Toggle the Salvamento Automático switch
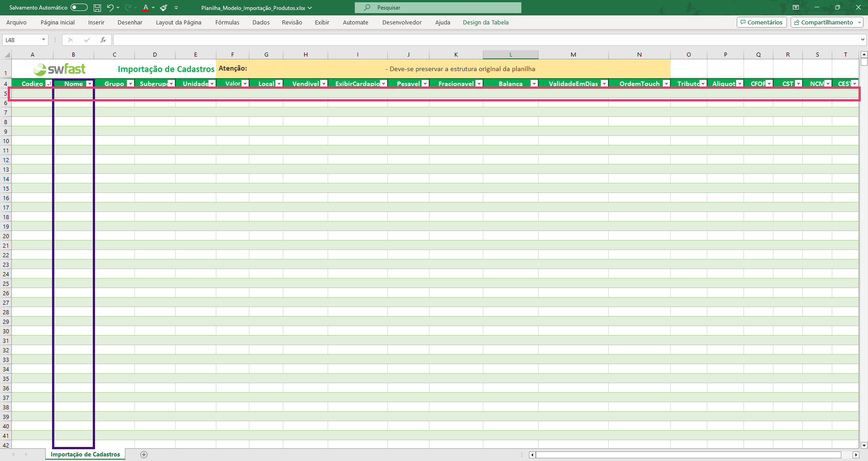This screenshot has height=461, width=868. click(79, 7)
